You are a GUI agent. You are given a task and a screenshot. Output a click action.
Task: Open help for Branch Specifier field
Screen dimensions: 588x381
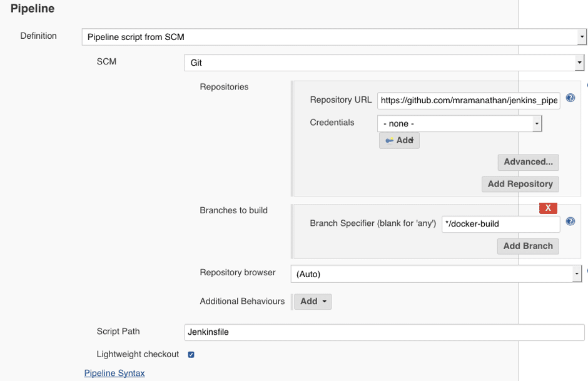click(570, 221)
